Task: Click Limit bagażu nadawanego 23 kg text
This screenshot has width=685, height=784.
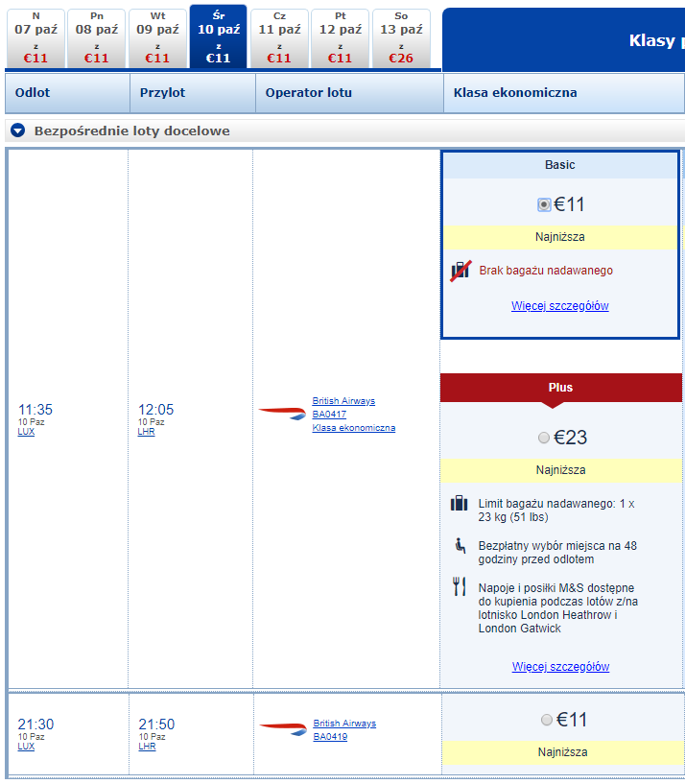Action: pyautogui.click(x=556, y=511)
